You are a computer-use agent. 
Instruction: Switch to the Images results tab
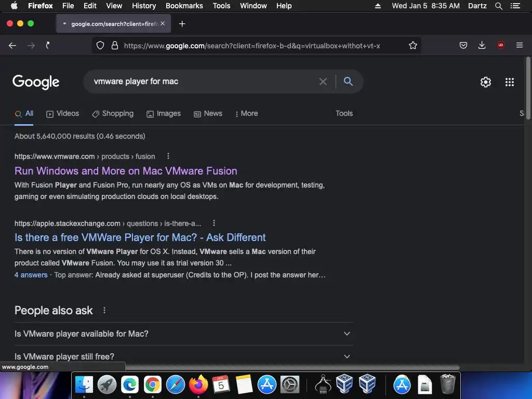tap(164, 114)
